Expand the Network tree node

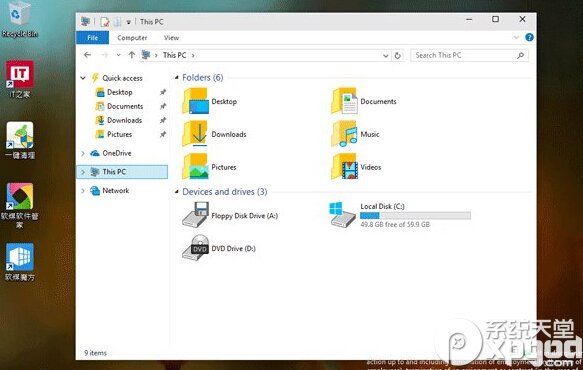click(x=83, y=191)
